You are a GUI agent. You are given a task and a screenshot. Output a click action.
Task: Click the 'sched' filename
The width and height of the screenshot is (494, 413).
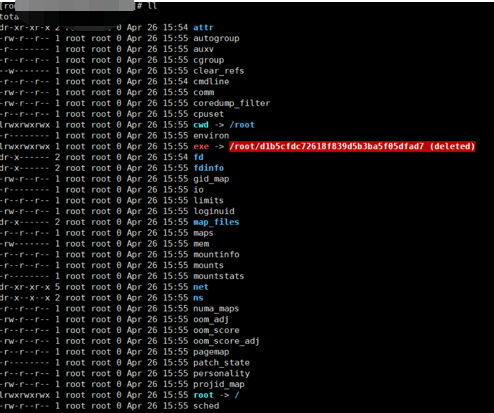click(206, 406)
